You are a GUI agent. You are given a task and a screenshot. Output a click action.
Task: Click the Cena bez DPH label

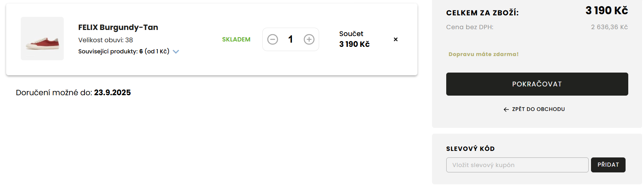pyautogui.click(x=470, y=27)
